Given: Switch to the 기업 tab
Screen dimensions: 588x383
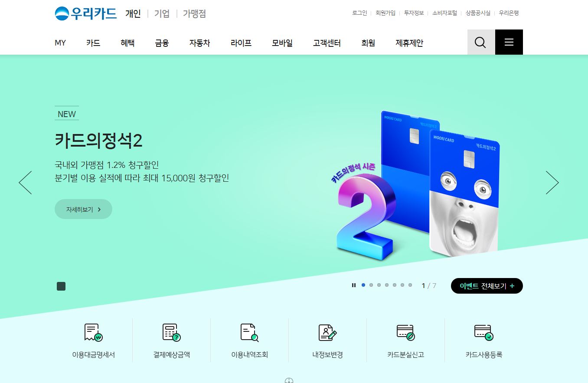Looking at the screenshot, I should 162,13.
